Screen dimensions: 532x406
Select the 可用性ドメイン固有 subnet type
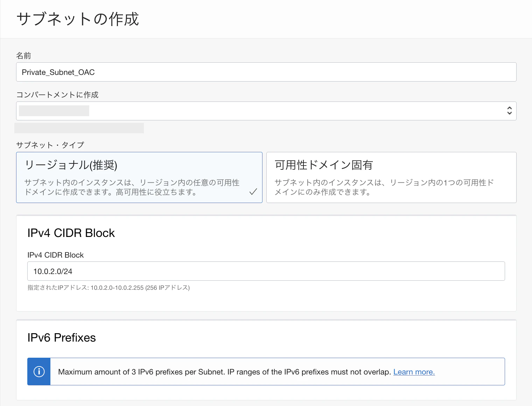(391, 177)
